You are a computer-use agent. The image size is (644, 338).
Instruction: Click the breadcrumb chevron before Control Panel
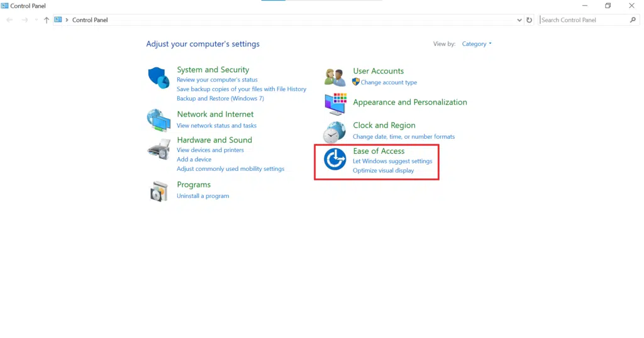67,19
